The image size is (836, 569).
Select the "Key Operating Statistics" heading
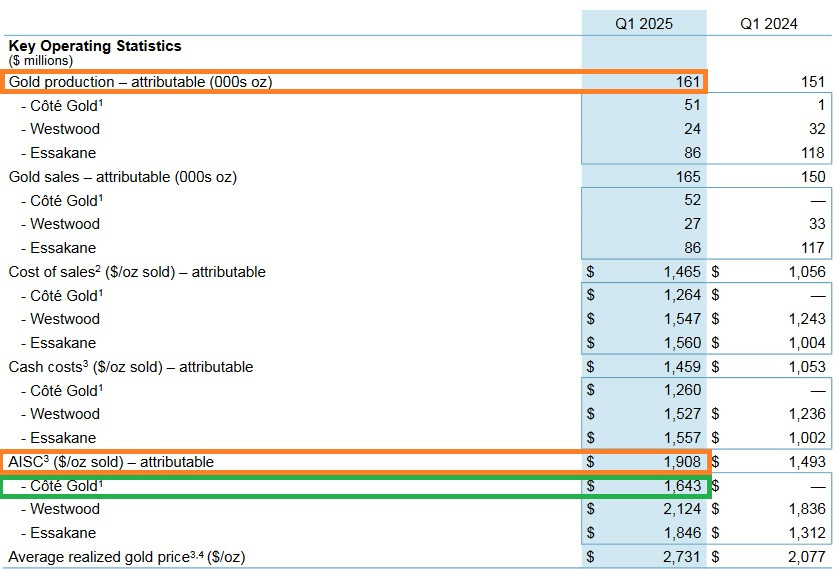pyautogui.click(x=95, y=46)
